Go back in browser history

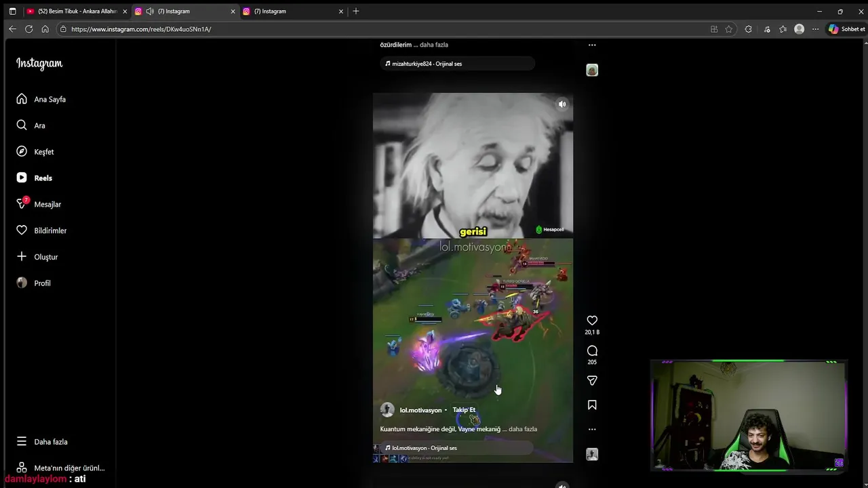coord(12,29)
